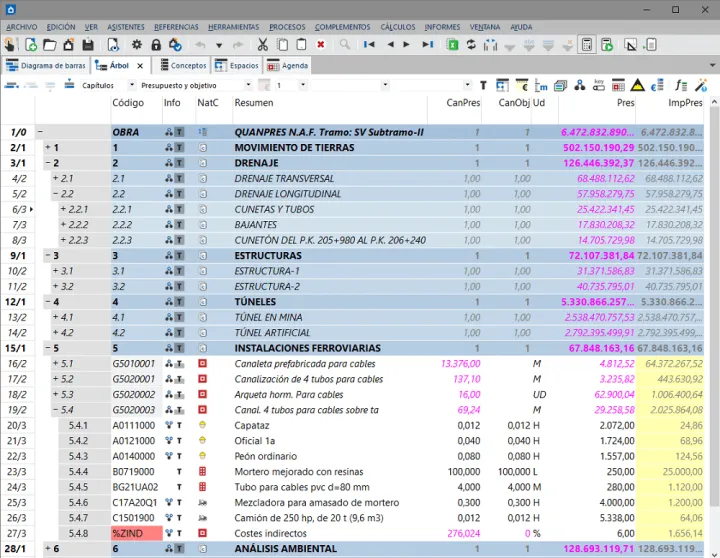Collapse chapter 5 Instalaciones Ferroviarias
The height and width of the screenshot is (558, 720).
(x=47, y=348)
